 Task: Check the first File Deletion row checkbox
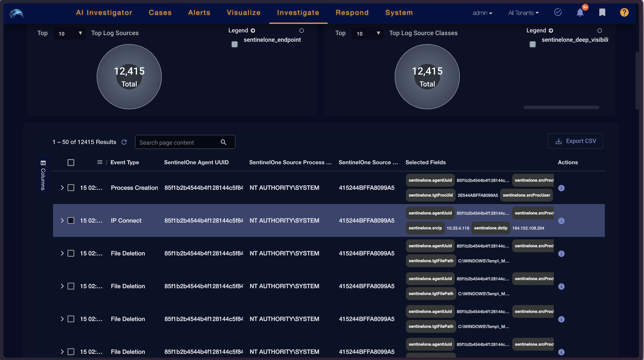(x=71, y=253)
